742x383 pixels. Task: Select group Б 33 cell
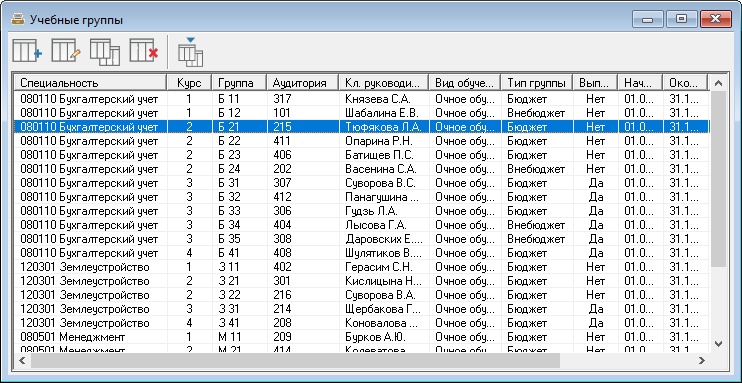[239, 211]
